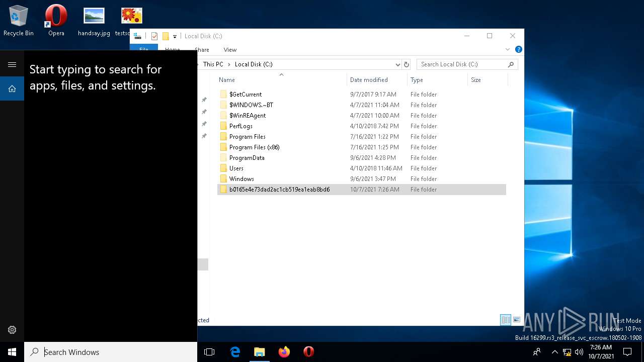Viewport: 644px width, 362px height.
Task: Select the b0165e4e73dad2ac1cb519ea1eab8bd6 folder
Action: click(361, 190)
